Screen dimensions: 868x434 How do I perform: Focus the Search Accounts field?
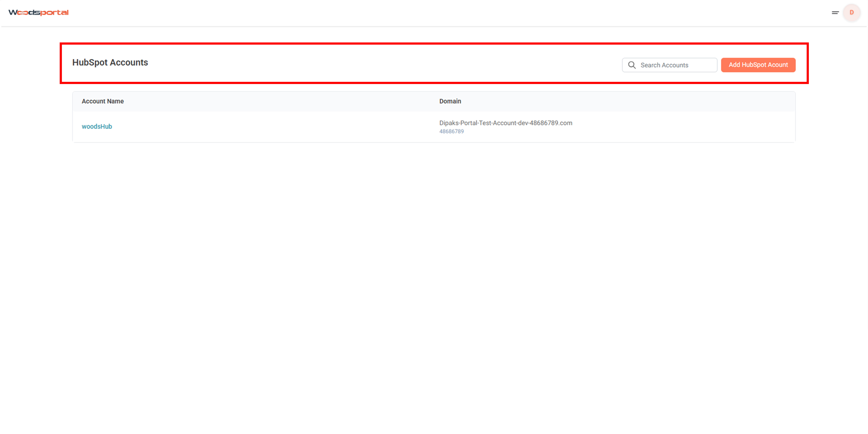(x=669, y=65)
